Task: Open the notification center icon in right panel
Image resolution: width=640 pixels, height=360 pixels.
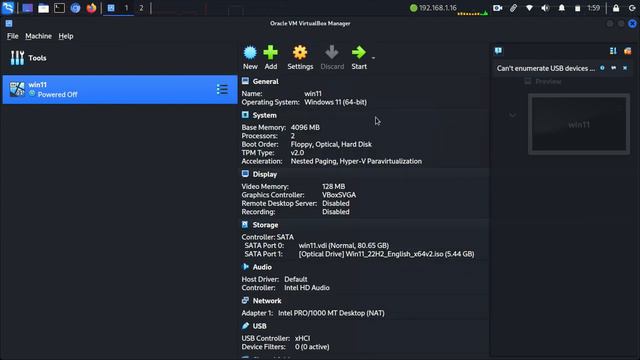Action: coord(498,51)
